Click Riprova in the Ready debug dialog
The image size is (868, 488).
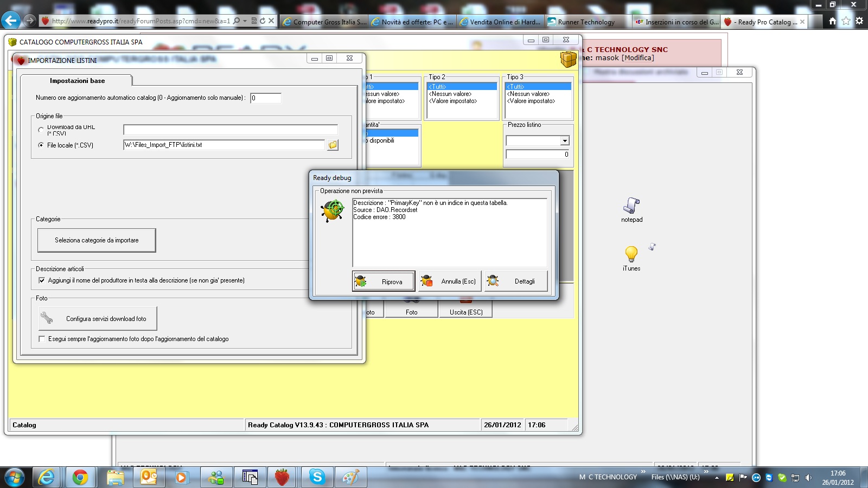[x=384, y=281]
